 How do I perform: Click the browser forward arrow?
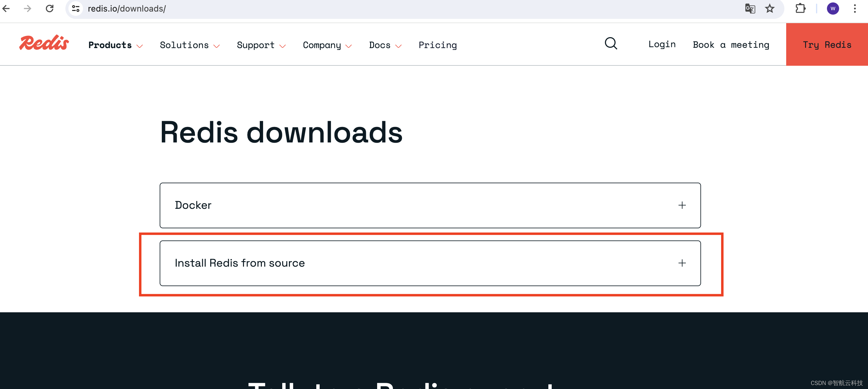pyautogui.click(x=28, y=9)
